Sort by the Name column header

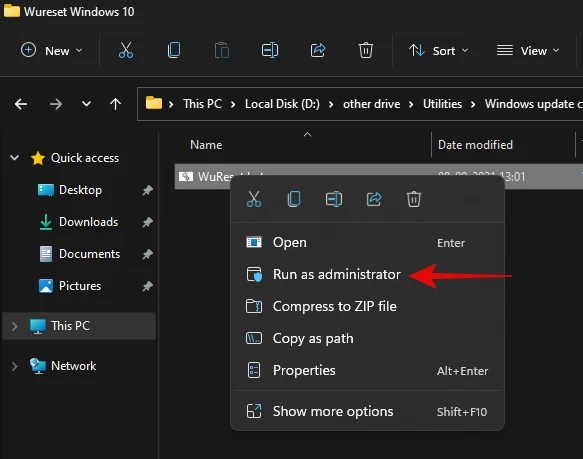click(206, 145)
